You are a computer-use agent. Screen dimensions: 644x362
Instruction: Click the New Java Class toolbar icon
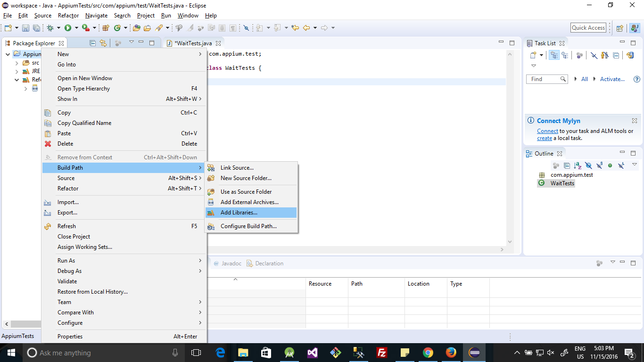[x=117, y=28]
